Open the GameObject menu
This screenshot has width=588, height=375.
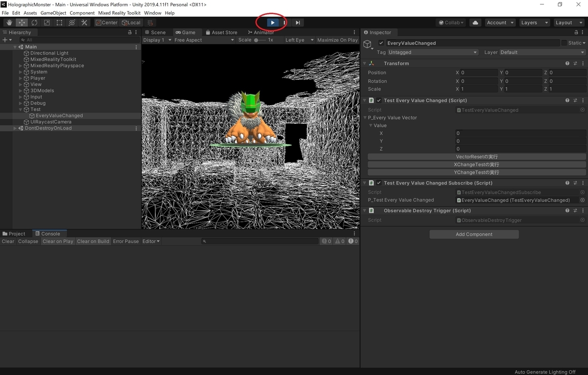(x=53, y=13)
